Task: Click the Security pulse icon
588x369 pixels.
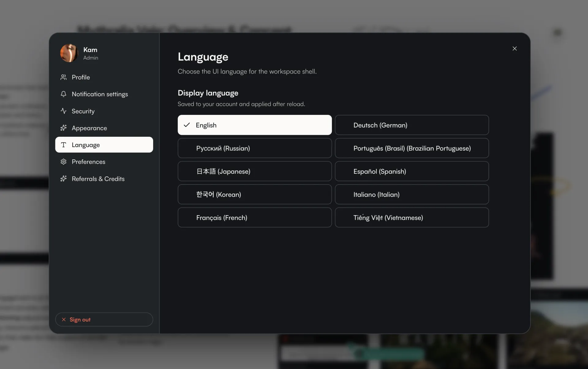Action: (x=63, y=111)
